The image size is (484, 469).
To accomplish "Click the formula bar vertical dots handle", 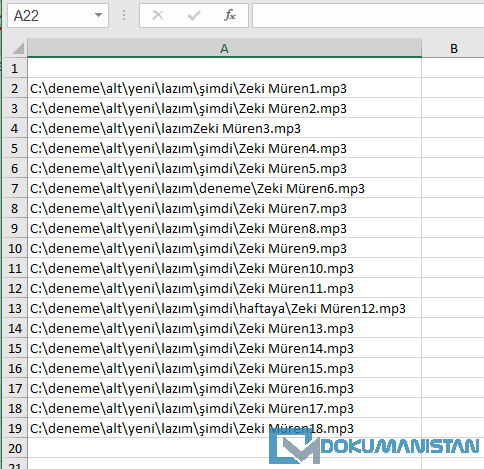I will pos(124,15).
